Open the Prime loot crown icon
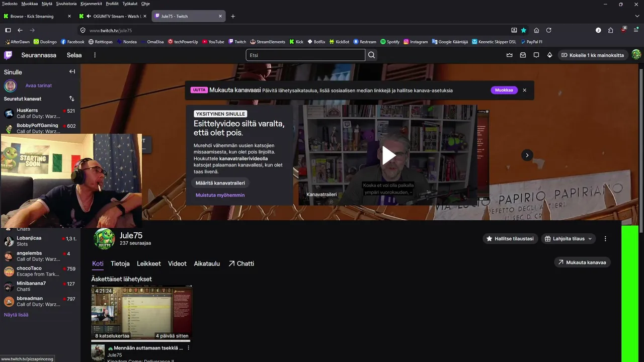The height and width of the screenshot is (362, 644). (510, 55)
